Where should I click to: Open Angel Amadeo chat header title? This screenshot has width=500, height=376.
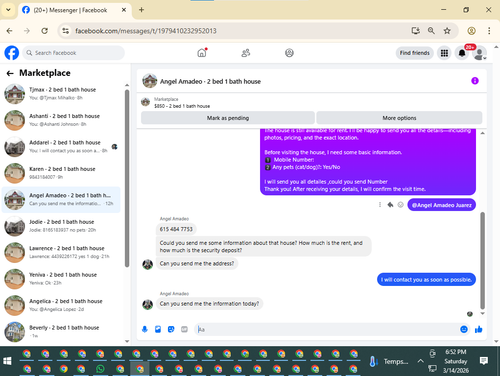[210, 81]
